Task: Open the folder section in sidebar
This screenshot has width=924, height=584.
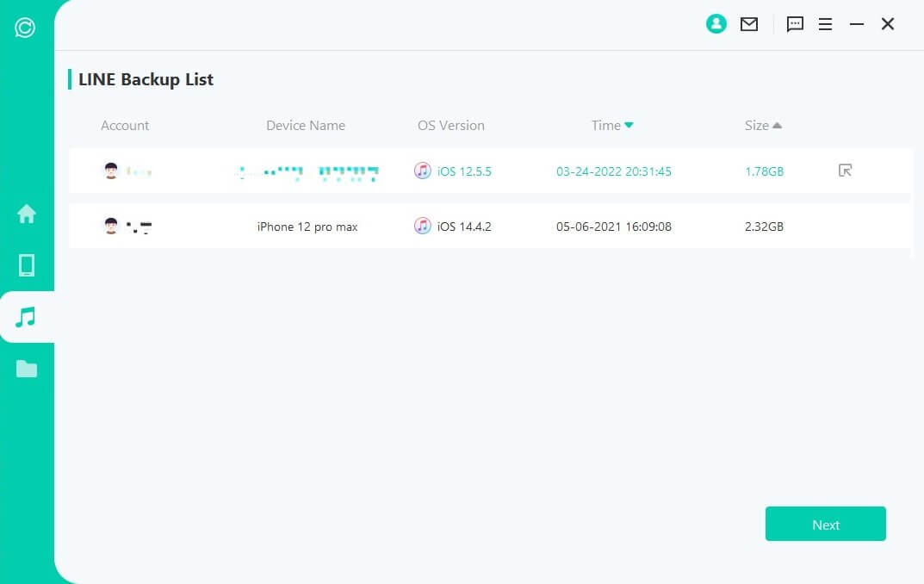Action: tap(27, 369)
